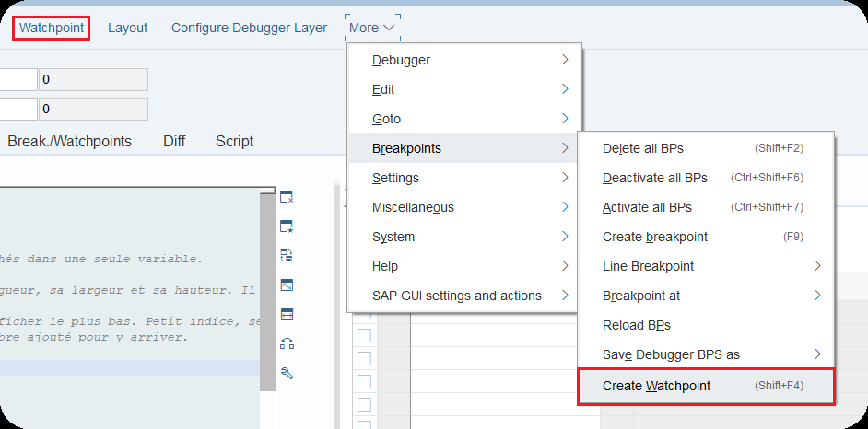868x429 pixels.
Task: Click the Full Screen tool icon
Action: pyautogui.click(x=287, y=285)
